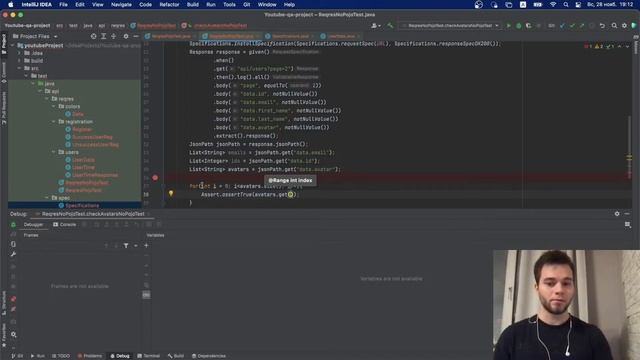Click Collapse All icon in Project panel
640x360 pixels.
(x=113, y=36)
